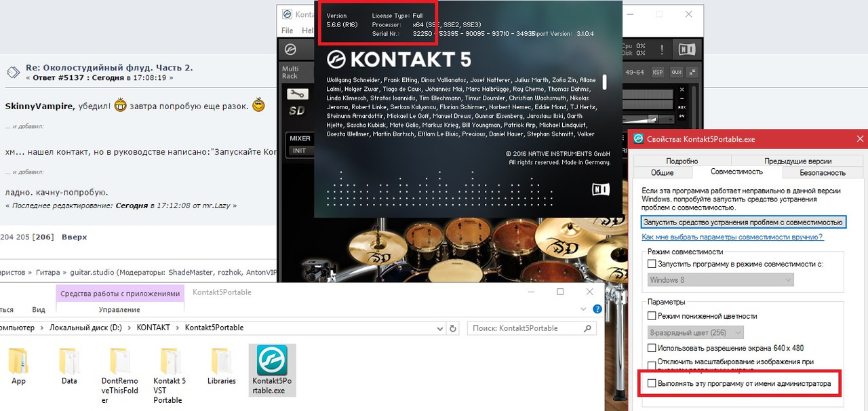Open the 8-bit color (256) dropdown
Image resolution: width=868 pixels, height=411 pixels.
[x=695, y=332]
